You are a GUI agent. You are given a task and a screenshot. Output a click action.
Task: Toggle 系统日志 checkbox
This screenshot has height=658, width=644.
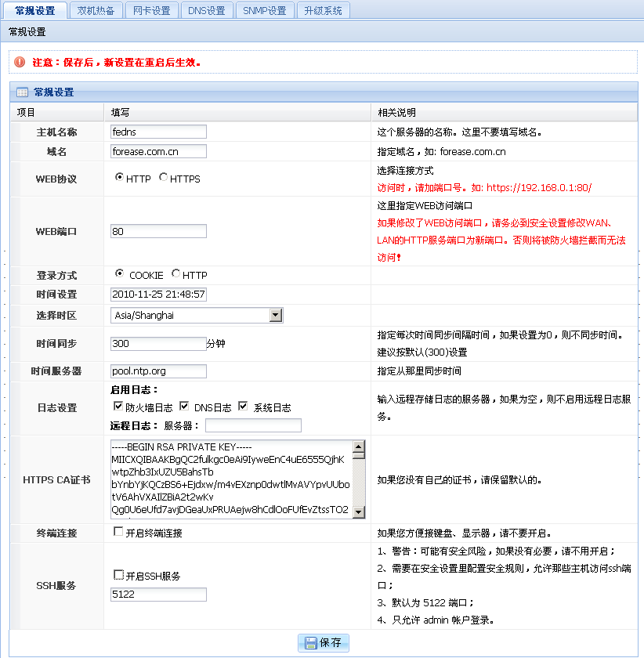click(243, 406)
